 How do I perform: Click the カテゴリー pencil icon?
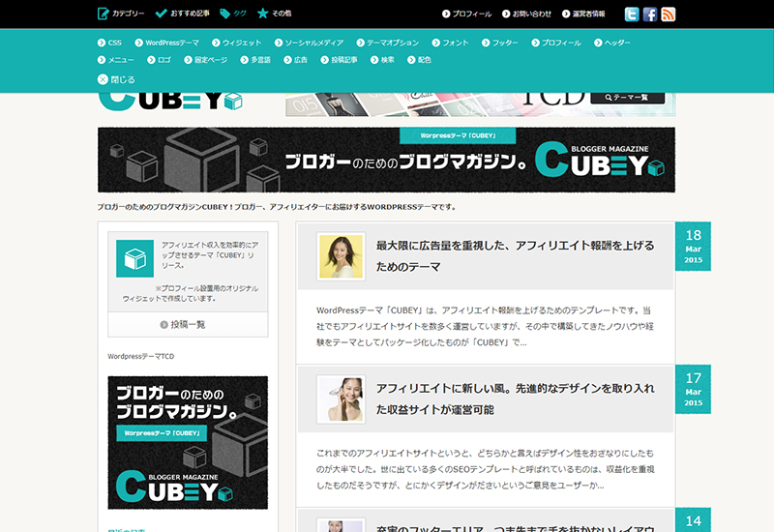(104, 14)
